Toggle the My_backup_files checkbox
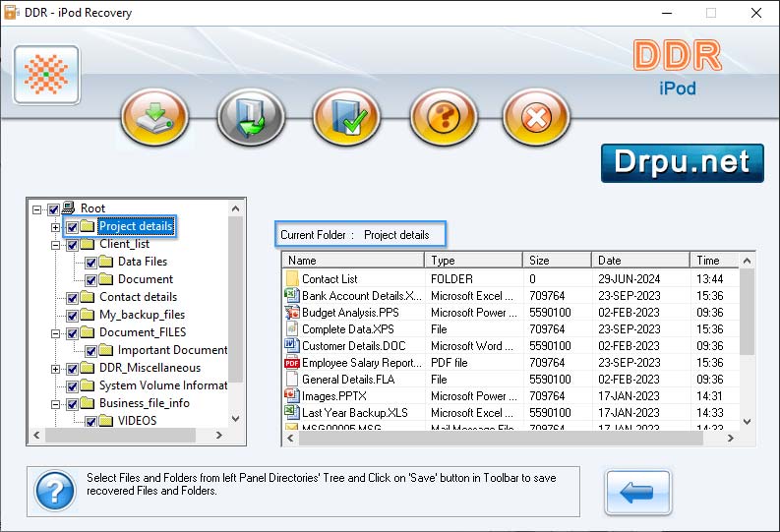Screen dimensions: 780x532 click(72, 316)
